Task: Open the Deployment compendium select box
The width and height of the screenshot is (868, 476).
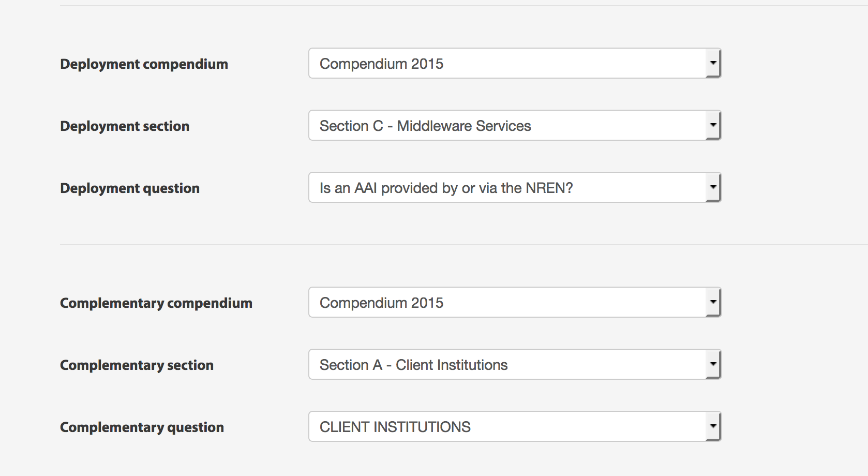Action: [x=507, y=63]
